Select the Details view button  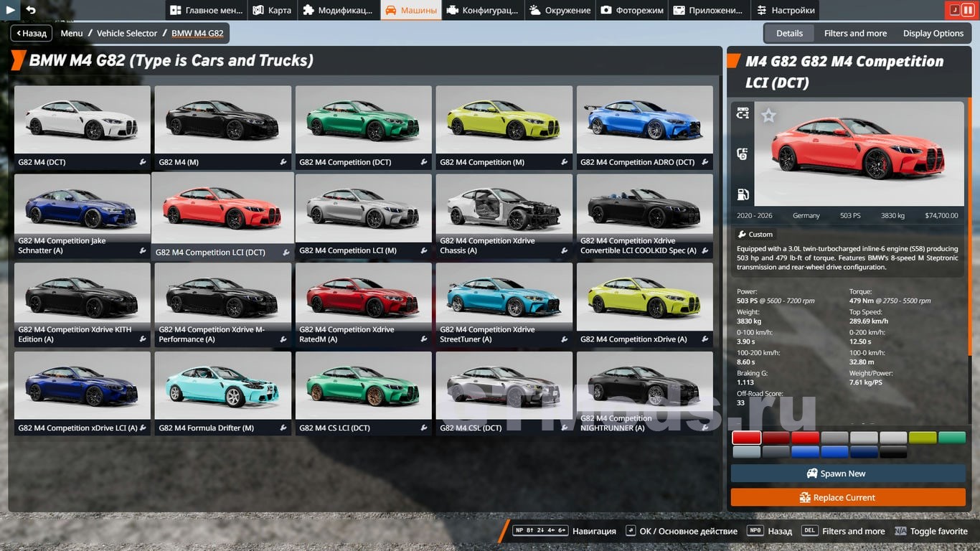pos(789,33)
